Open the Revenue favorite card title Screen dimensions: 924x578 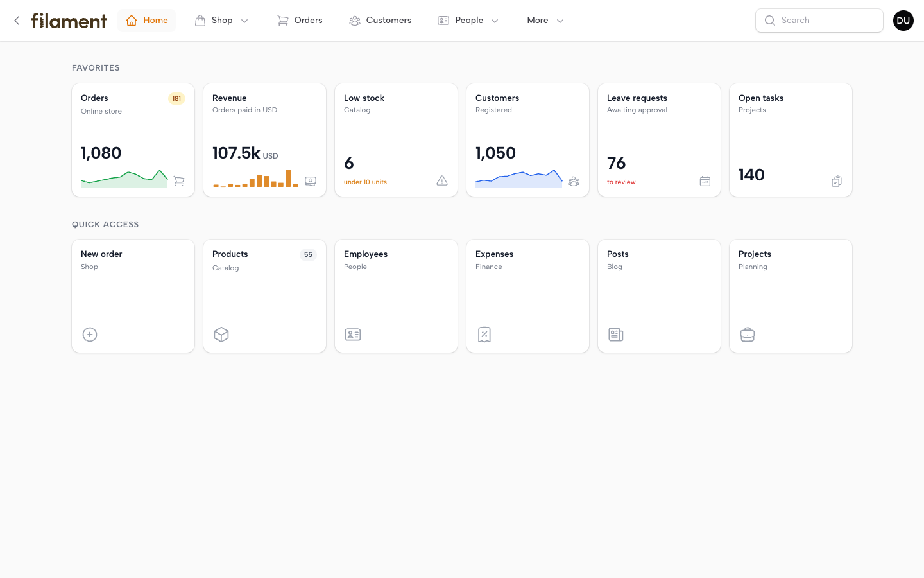(x=230, y=98)
